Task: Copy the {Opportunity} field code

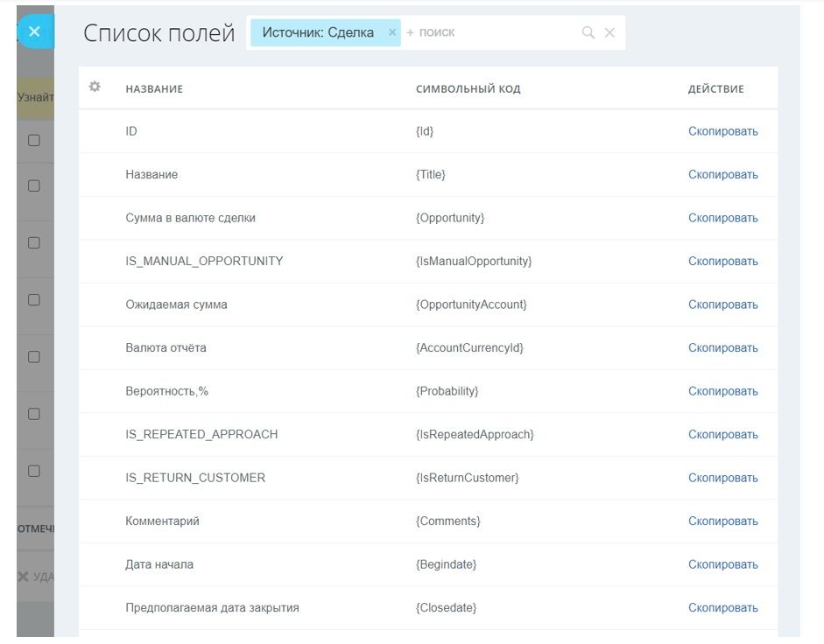Action: (723, 218)
